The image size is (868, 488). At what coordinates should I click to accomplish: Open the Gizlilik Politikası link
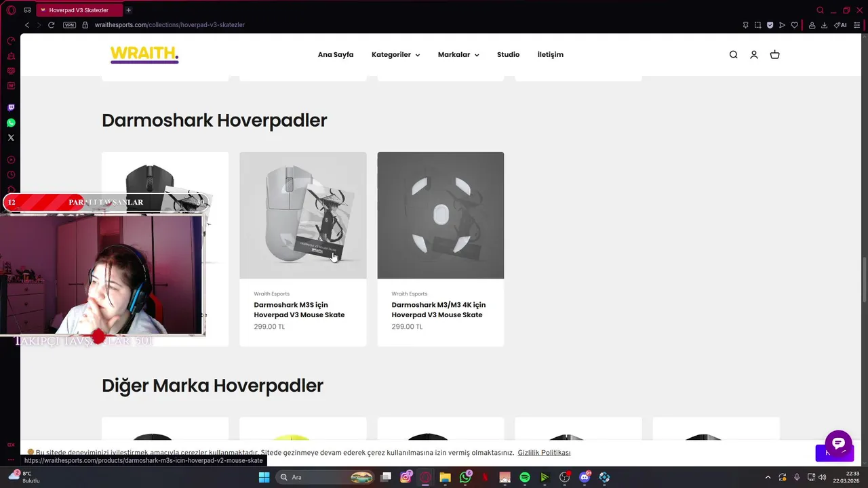(x=544, y=453)
